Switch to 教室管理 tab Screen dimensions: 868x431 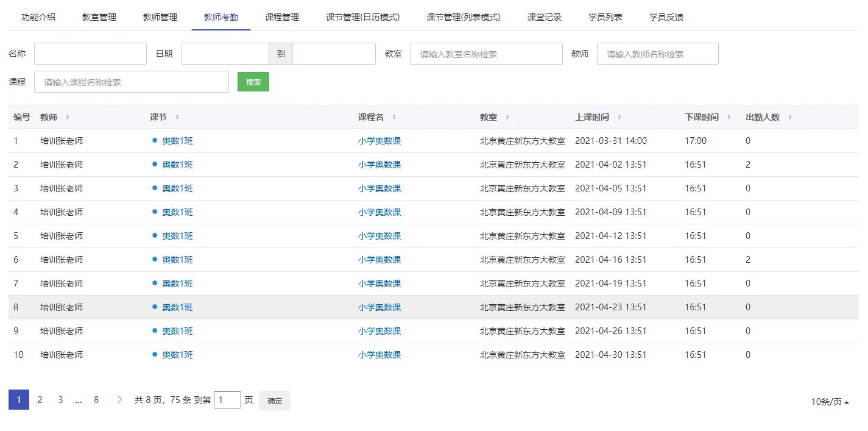[x=99, y=17]
